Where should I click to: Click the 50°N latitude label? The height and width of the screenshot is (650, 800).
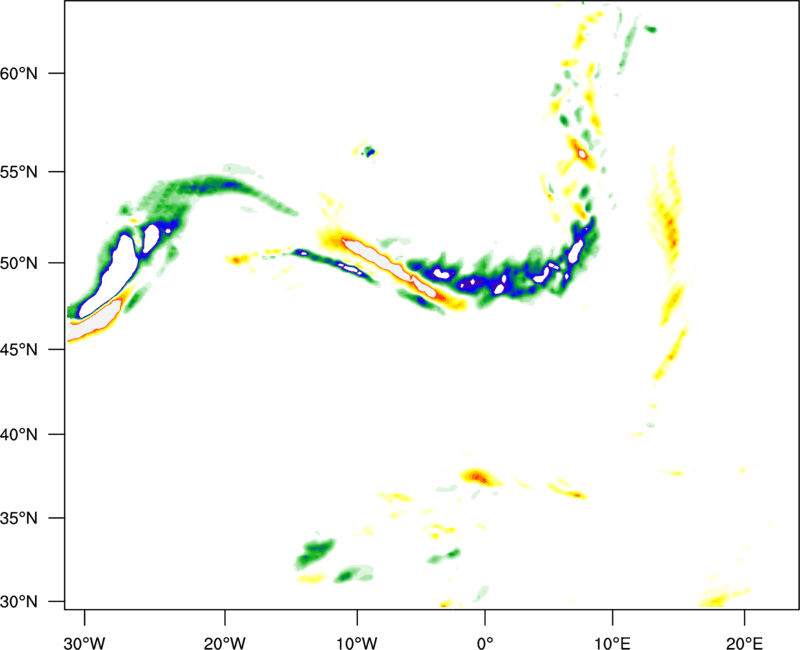19,263
